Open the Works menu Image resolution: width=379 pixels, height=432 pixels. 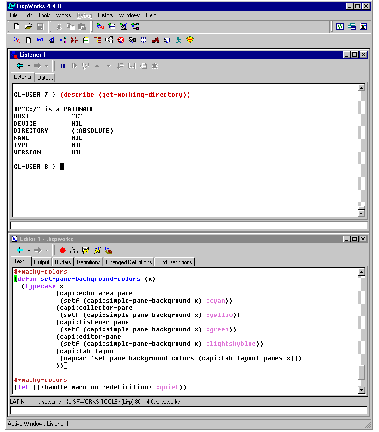click(x=63, y=15)
